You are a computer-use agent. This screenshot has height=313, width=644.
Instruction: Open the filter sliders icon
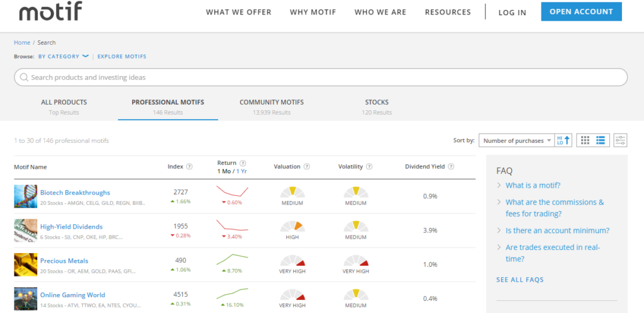(x=620, y=140)
